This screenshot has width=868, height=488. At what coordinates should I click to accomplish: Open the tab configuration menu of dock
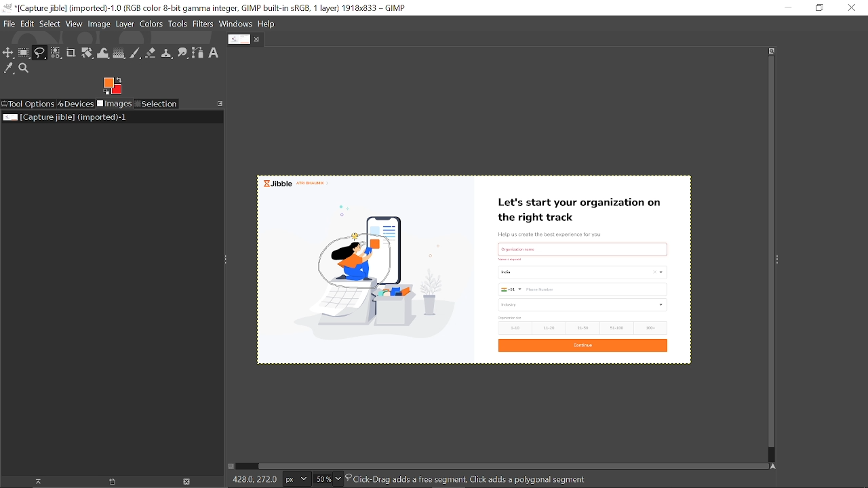[x=220, y=104]
